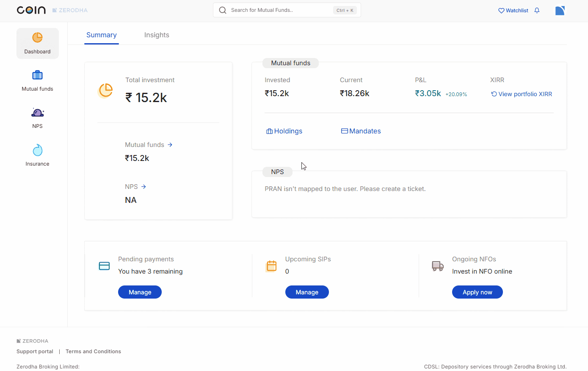This screenshot has height=371, width=588.
Task: Open the Mandates link
Action: point(361,131)
